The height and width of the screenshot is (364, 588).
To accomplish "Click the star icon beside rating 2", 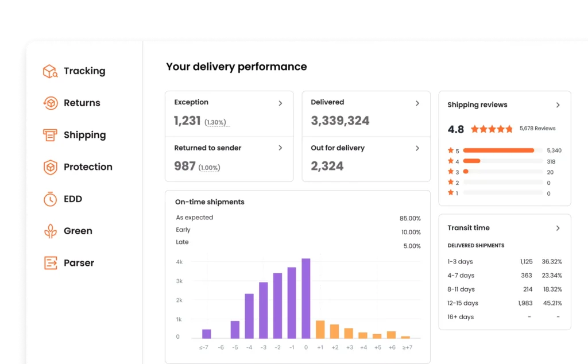I will (x=451, y=182).
